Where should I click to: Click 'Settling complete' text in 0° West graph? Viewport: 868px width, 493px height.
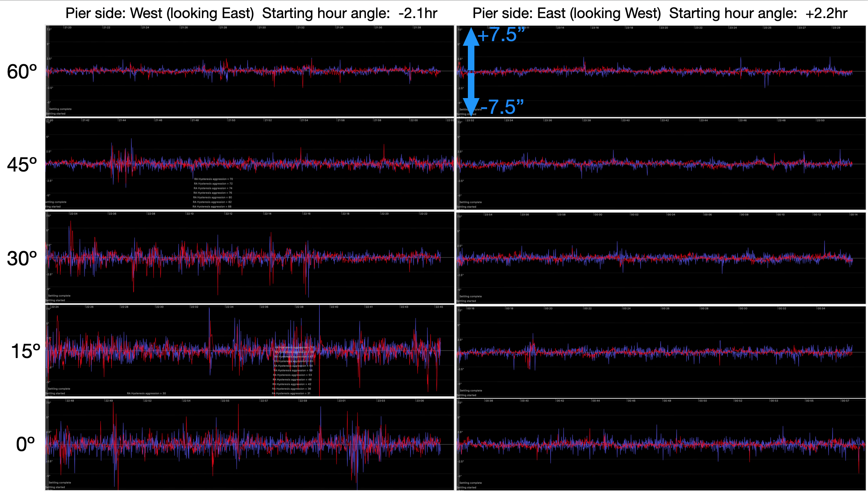(60, 483)
